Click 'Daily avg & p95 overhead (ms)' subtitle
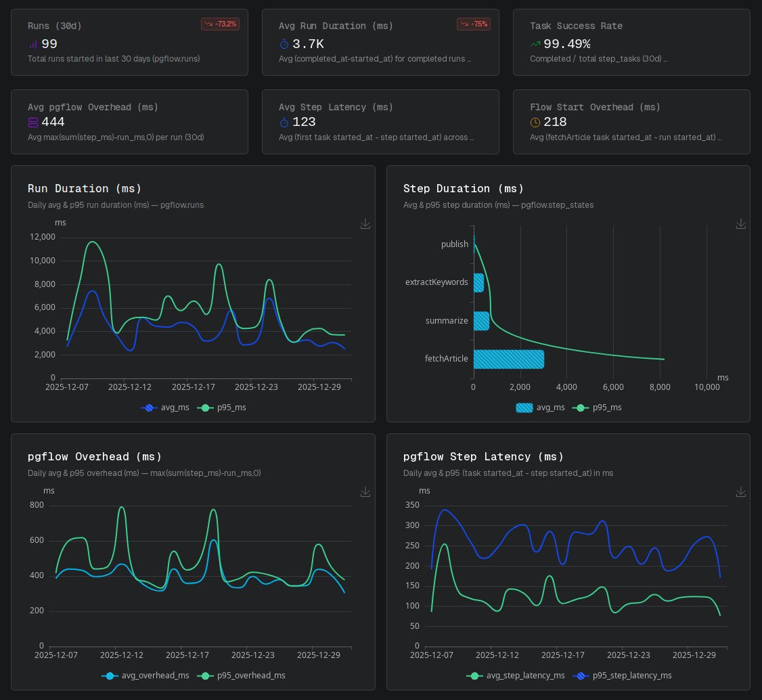The width and height of the screenshot is (762, 700). point(144,473)
